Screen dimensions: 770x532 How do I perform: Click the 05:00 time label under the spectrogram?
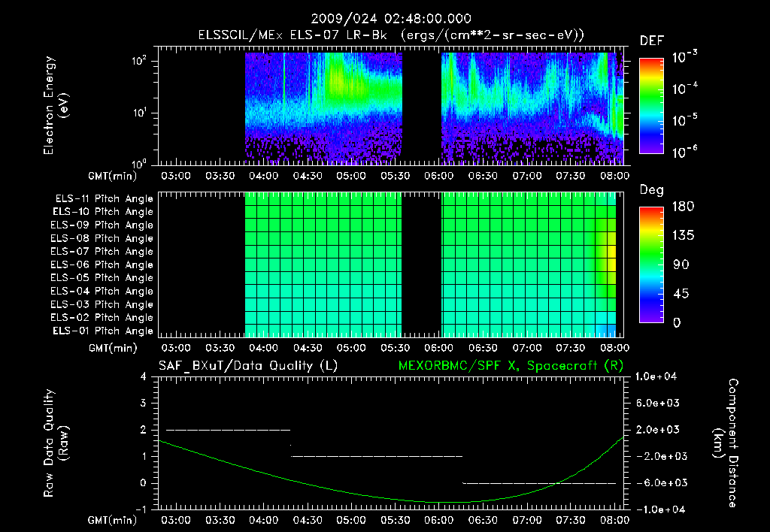[x=351, y=176]
